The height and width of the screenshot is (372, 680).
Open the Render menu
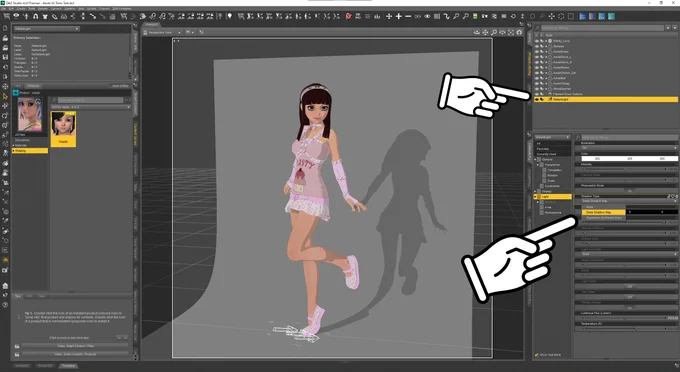[x=43, y=9]
